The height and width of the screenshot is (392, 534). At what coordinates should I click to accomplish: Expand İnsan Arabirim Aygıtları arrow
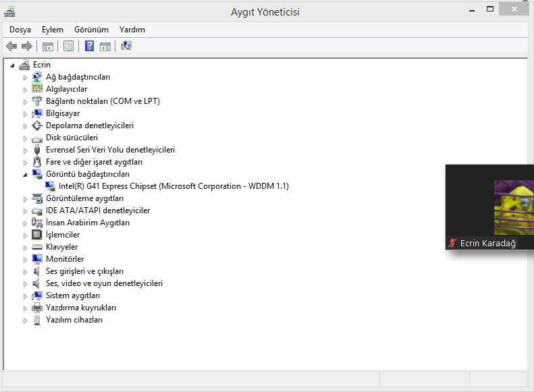25,223
